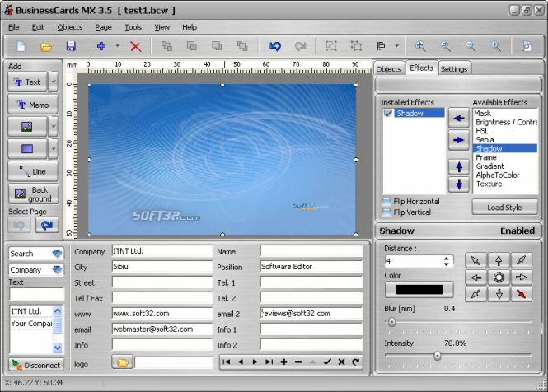
Task: Open the Company field dropdown
Action: [x=57, y=270]
